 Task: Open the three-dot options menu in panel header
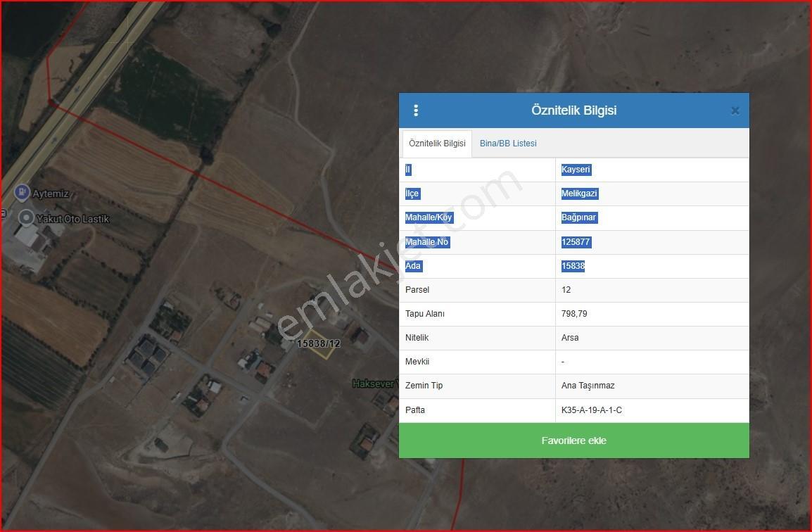pyautogui.click(x=416, y=110)
